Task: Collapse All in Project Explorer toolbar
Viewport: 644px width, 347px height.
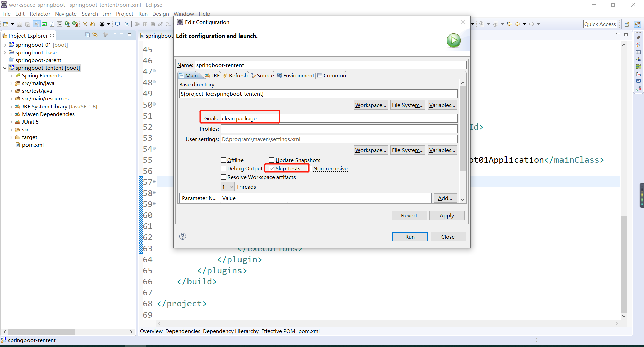Action: click(88, 35)
